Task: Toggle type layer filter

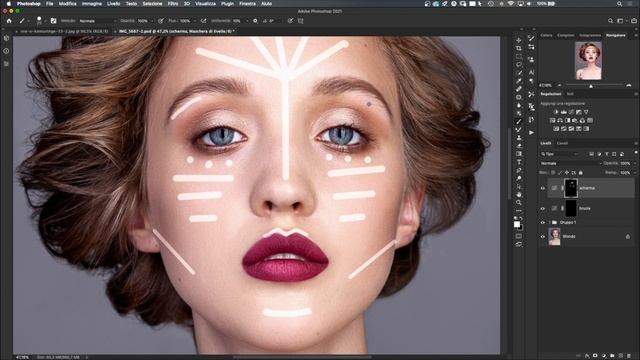Action: point(607,154)
